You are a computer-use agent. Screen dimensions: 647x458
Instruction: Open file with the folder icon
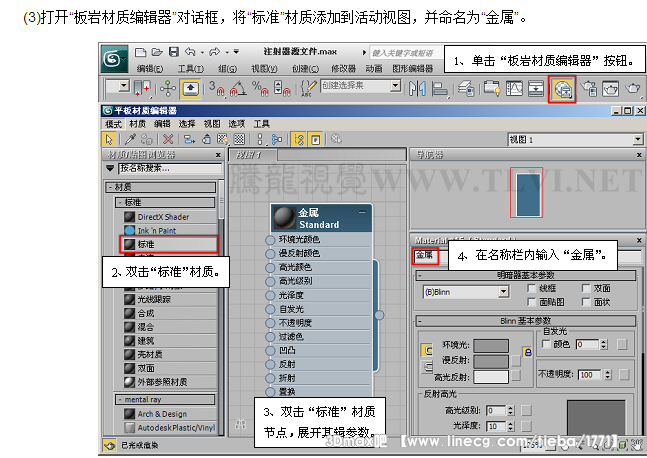coord(157,52)
